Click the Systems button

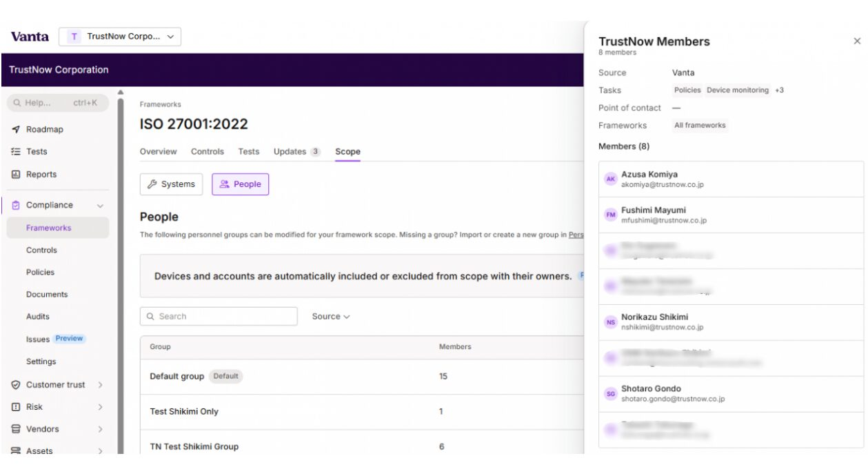coord(171,184)
